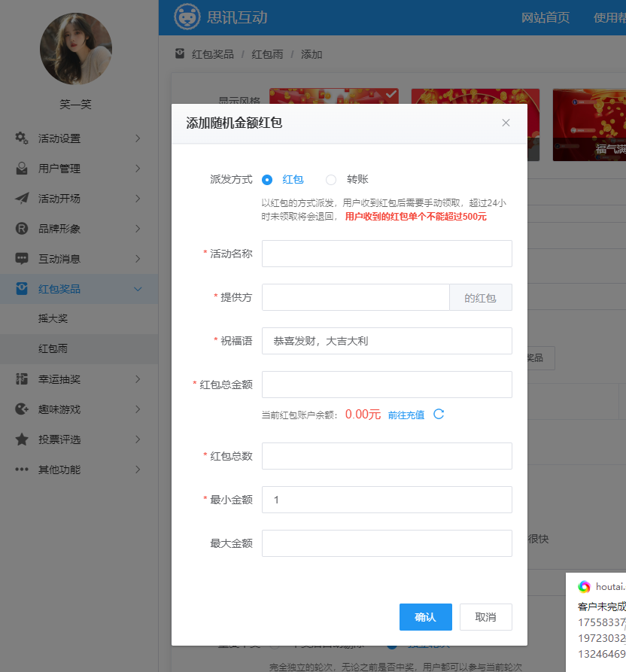Expand the 品牌形象 menu
The image size is (626, 672).
point(138,229)
